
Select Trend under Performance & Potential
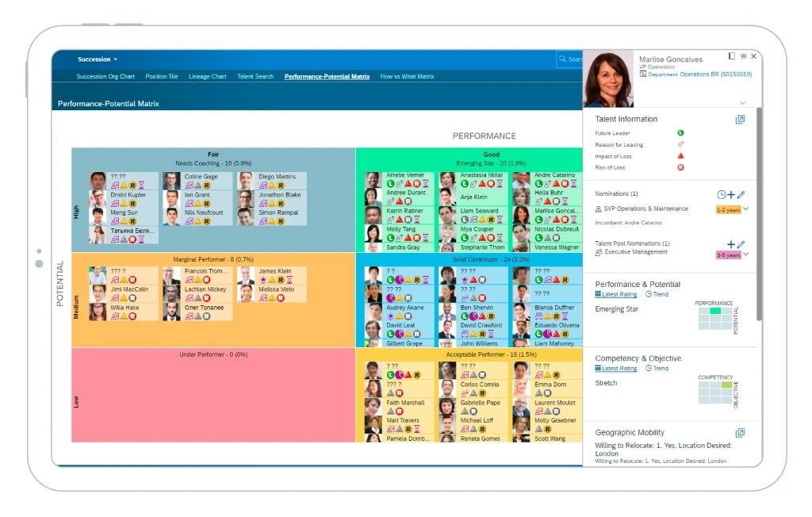coord(657,294)
